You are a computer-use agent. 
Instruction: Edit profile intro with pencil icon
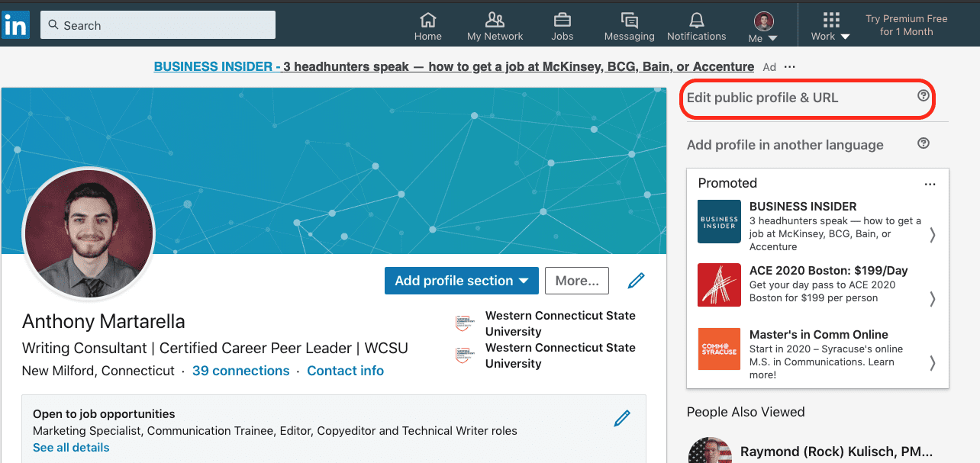pos(636,281)
